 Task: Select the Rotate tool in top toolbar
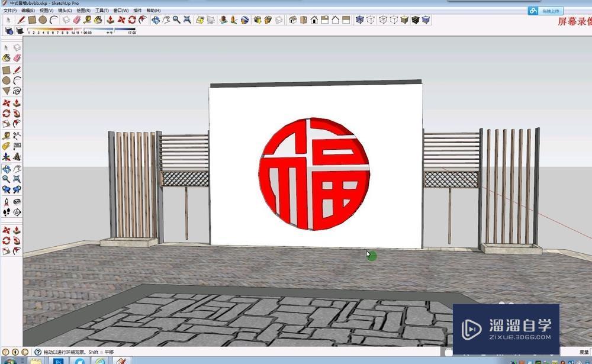point(132,20)
